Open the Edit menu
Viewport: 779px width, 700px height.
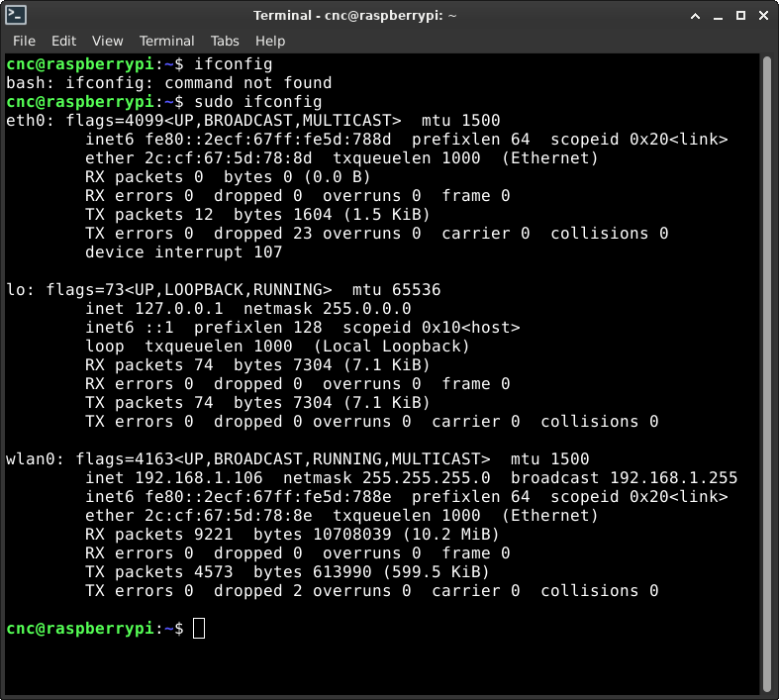click(x=63, y=41)
